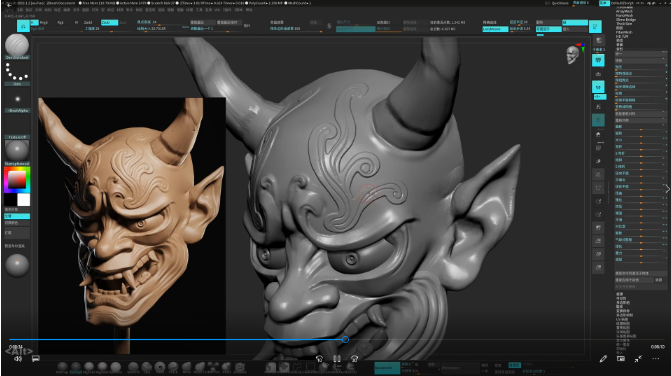This screenshot has width=671, height=376.
Task: Expand the right-edge panel chevron
Action: (x=667, y=189)
